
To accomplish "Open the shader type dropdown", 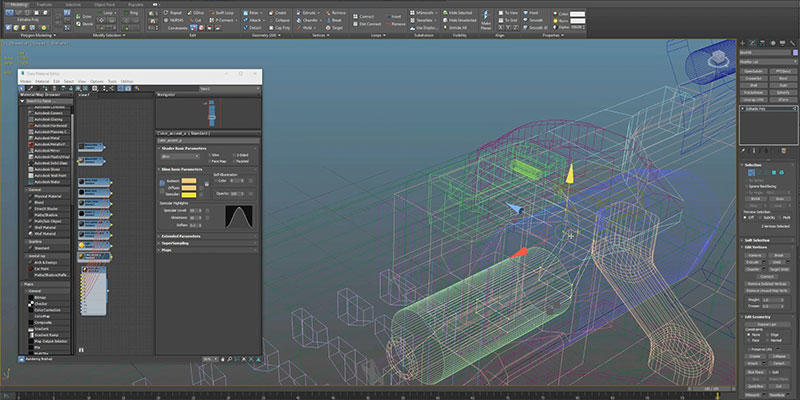I will [181, 156].
